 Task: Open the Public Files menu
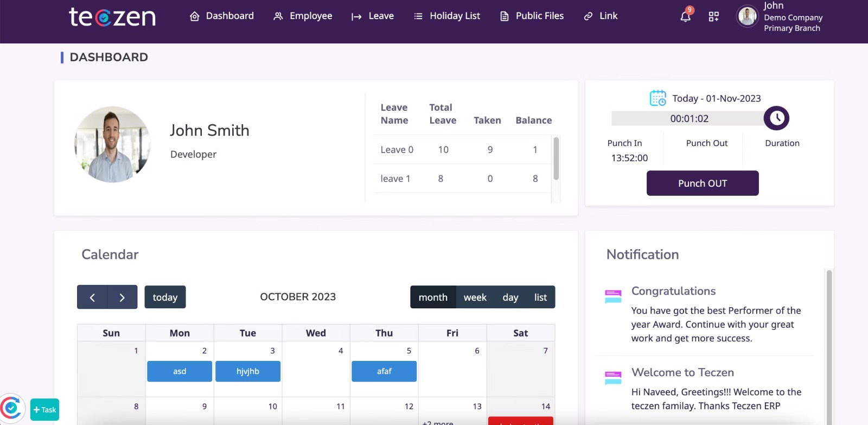point(532,16)
